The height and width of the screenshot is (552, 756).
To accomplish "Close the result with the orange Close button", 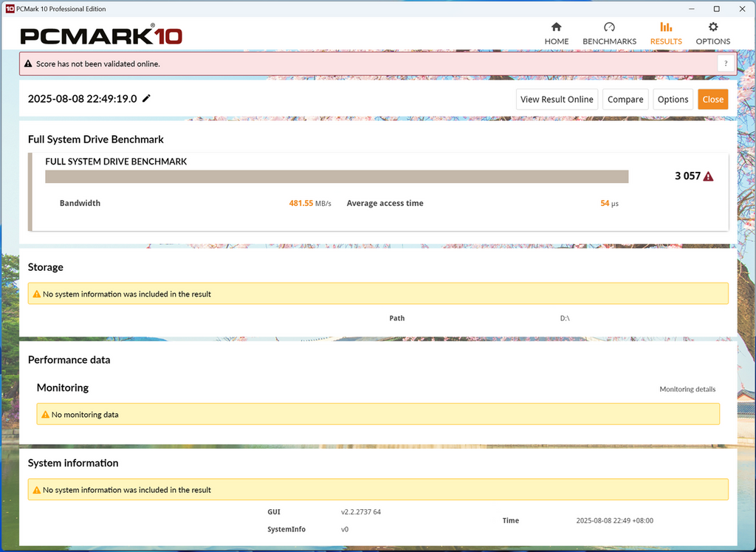I will click(x=712, y=100).
